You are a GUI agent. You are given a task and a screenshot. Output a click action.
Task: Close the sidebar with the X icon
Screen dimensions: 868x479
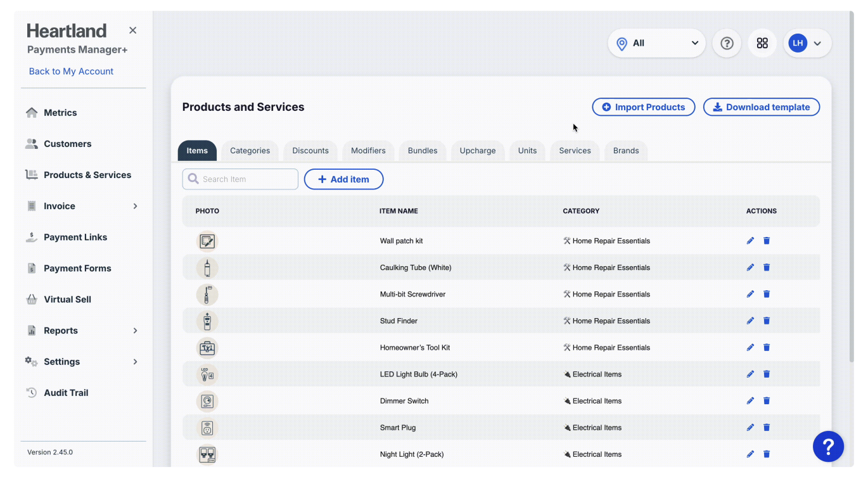[x=132, y=30]
